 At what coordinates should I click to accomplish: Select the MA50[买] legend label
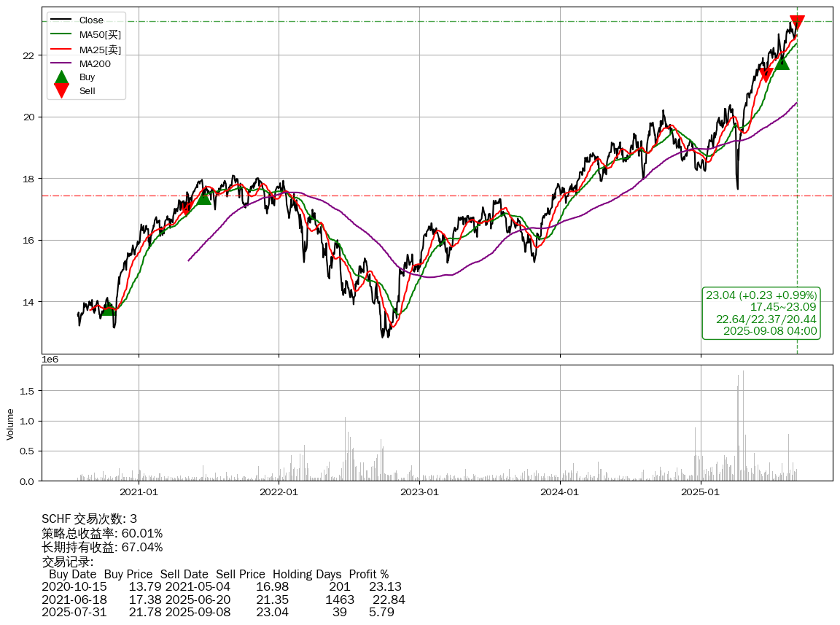pyautogui.click(x=100, y=34)
